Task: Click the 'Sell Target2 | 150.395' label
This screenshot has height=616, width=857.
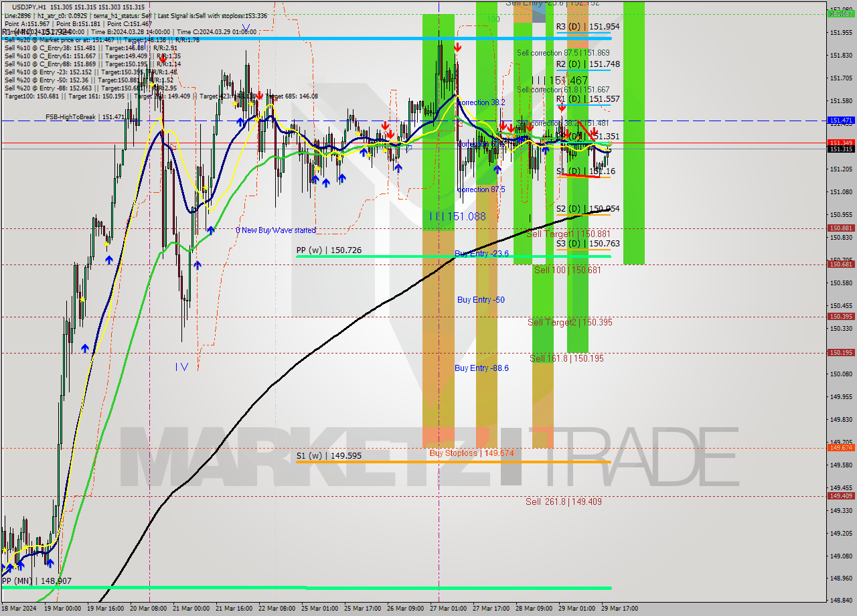Action: (x=570, y=322)
